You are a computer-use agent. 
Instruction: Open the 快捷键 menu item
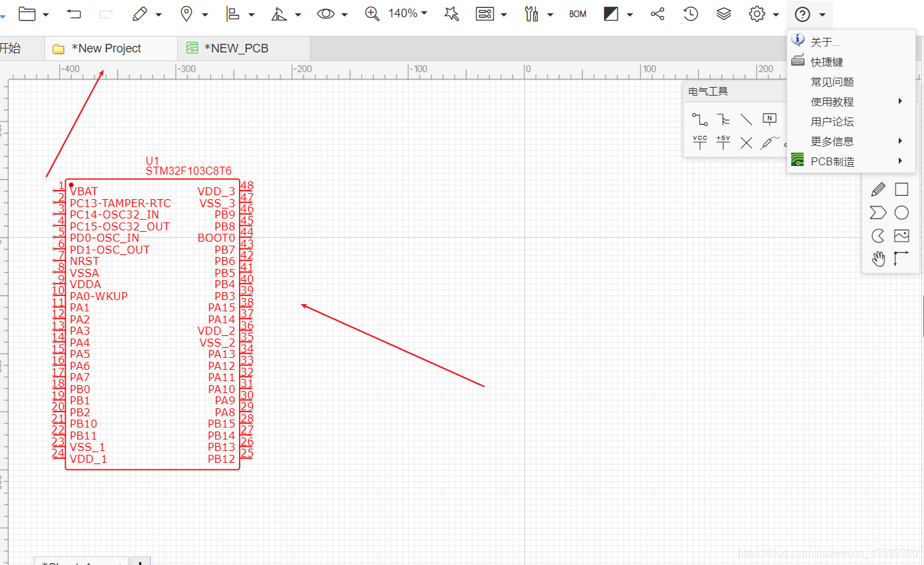tap(827, 62)
